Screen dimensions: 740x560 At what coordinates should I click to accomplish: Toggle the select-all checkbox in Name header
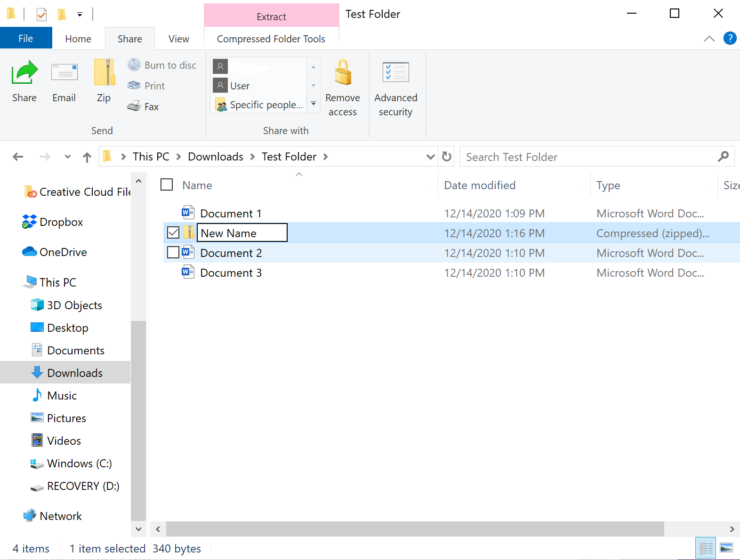167,184
